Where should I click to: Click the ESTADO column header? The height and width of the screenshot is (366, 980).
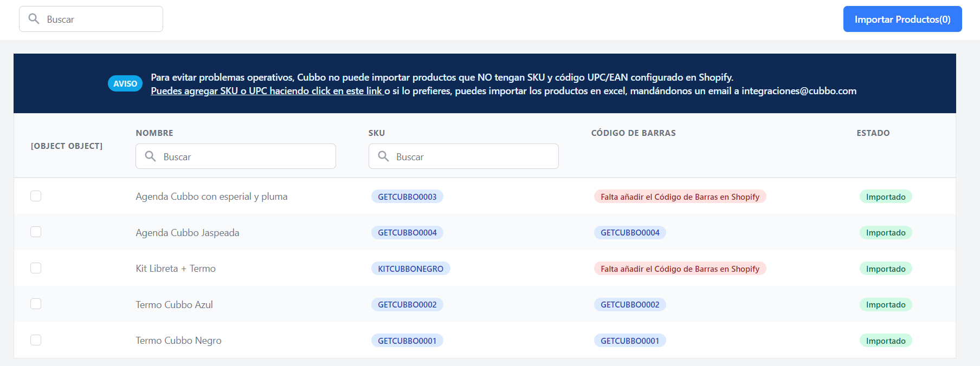coord(873,133)
